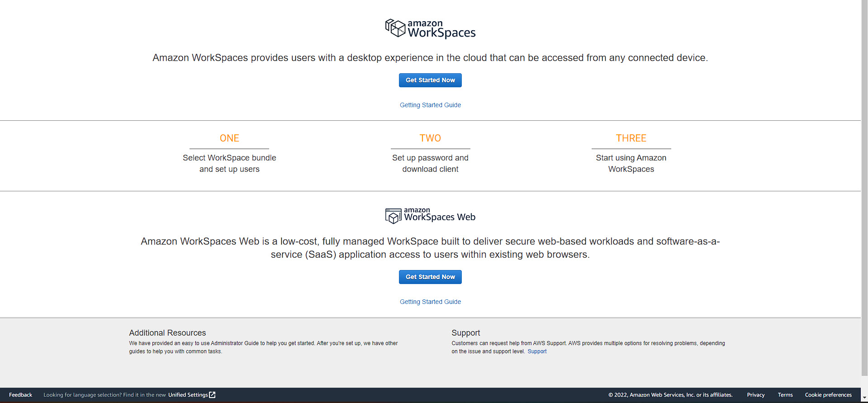Click Terms in the footer bar
Viewport: 868px width, 403px height.
point(785,394)
